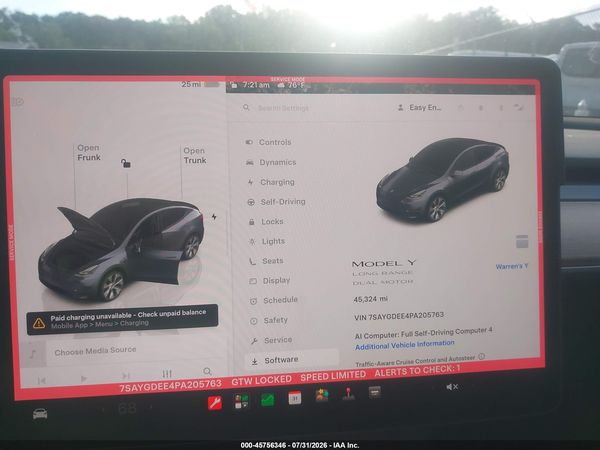Tap the previous track media button
This screenshot has width=600, height=450.
(x=42, y=380)
